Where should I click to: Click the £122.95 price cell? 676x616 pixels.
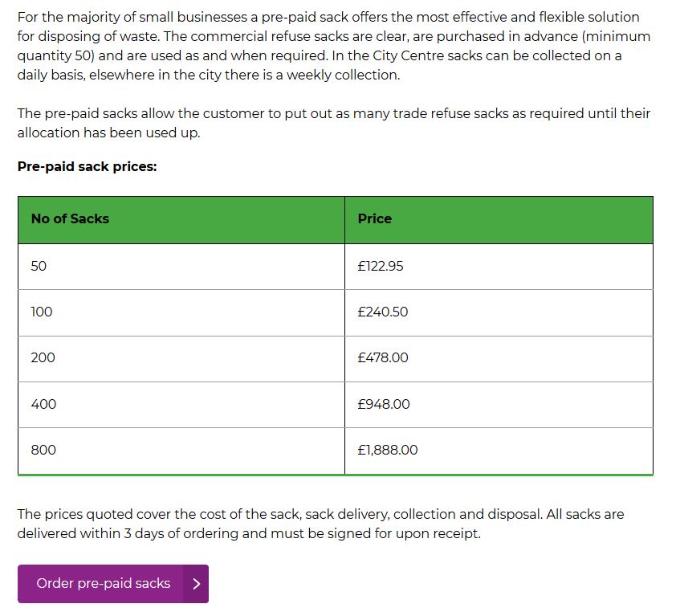(x=499, y=267)
